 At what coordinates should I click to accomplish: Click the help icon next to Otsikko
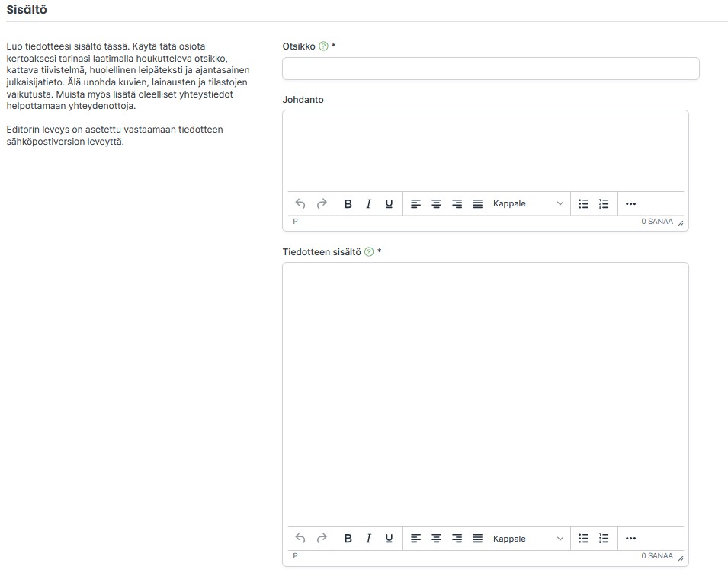(324, 46)
